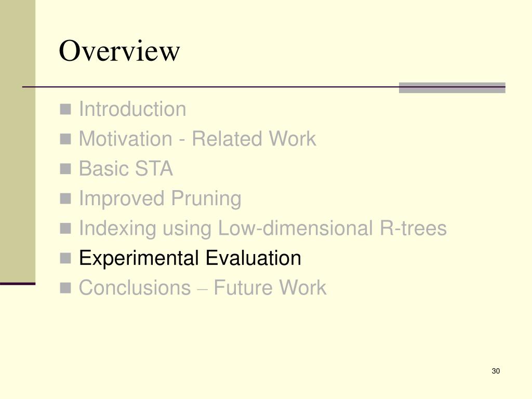The width and height of the screenshot is (532, 399).
Task: Click the bullet marker next to Improved Pruning
Action: (65, 198)
